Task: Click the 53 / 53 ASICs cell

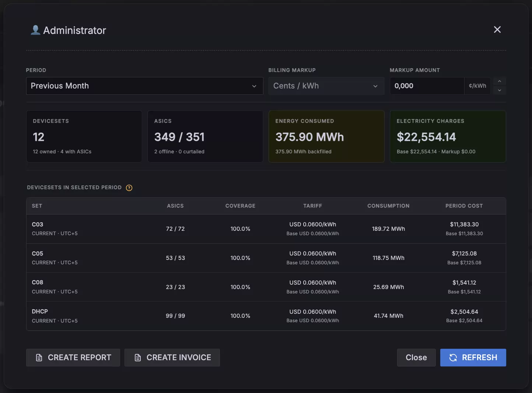Action: (175, 258)
